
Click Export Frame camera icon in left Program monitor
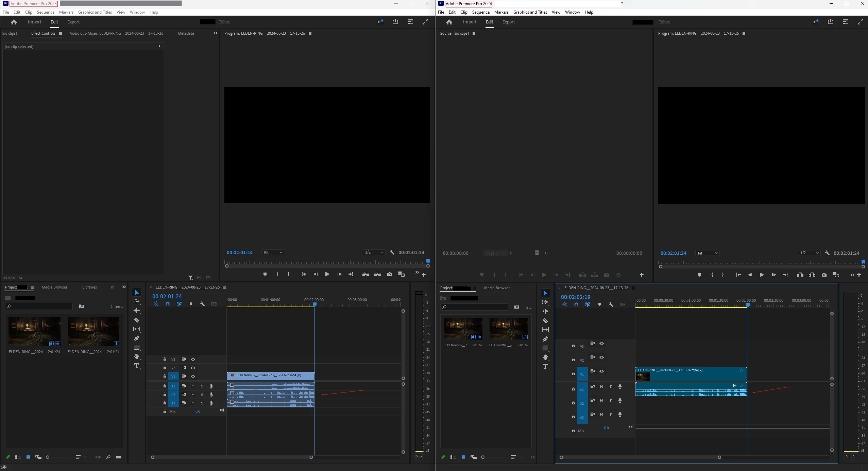pyautogui.click(x=390, y=274)
